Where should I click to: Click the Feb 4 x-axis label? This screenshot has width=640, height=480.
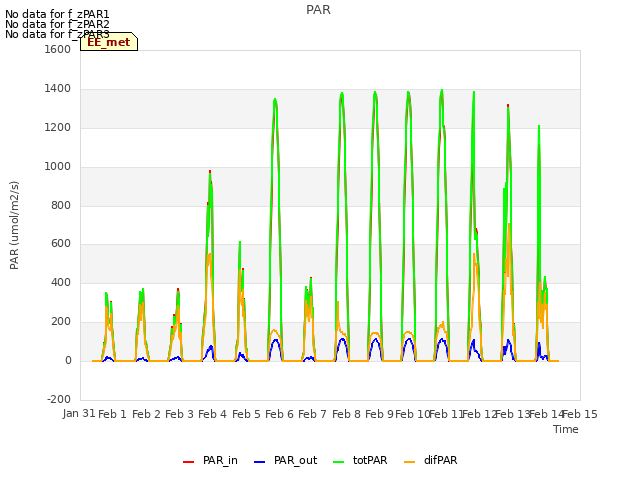pyautogui.click(x=213, y=414)
